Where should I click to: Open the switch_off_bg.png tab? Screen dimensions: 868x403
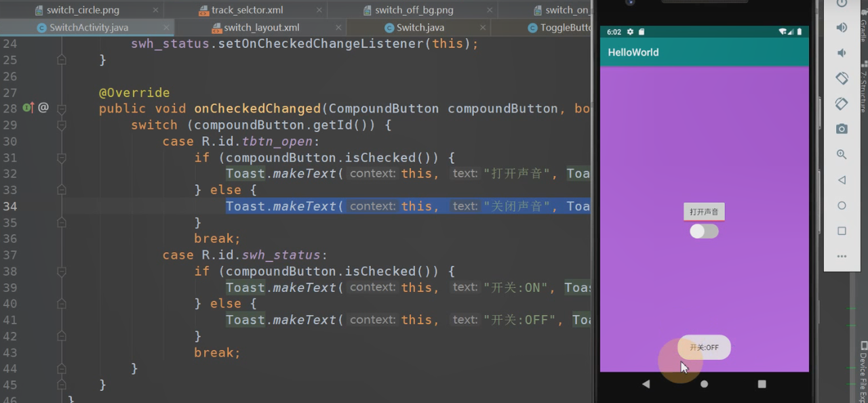(413, 10)
